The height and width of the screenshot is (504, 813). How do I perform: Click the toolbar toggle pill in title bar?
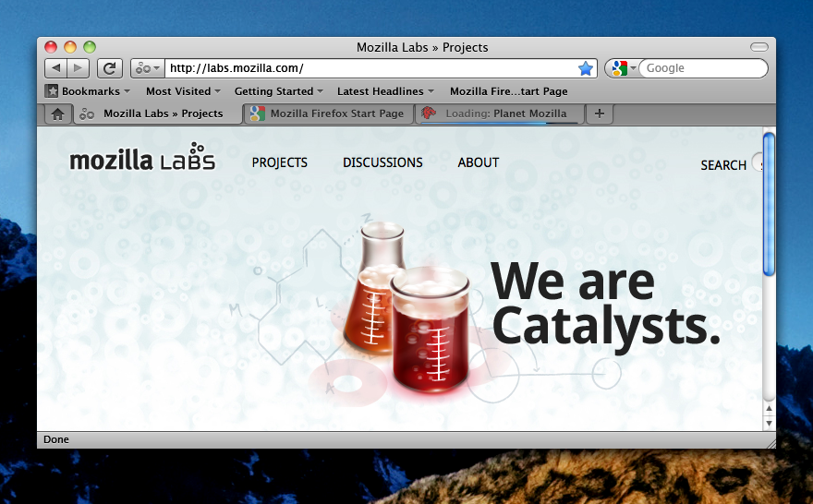pos(758,47)
